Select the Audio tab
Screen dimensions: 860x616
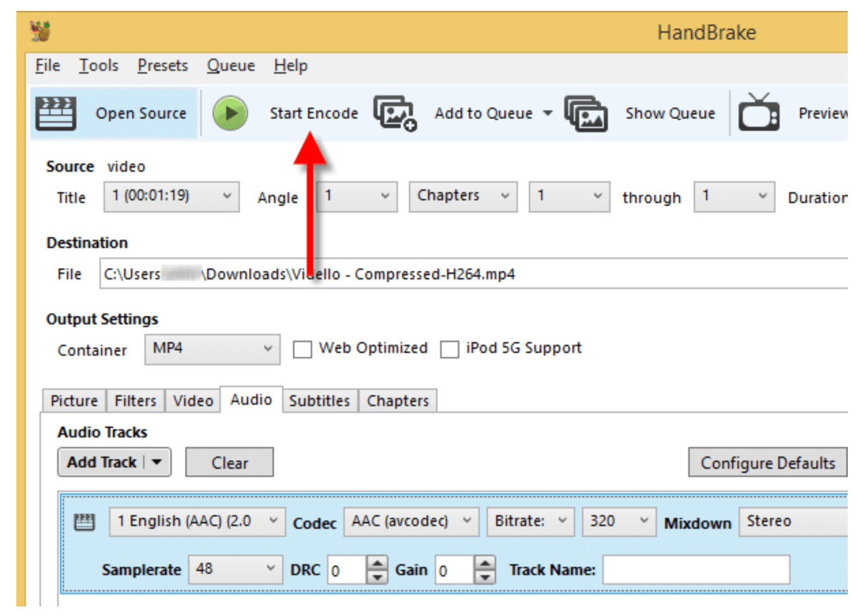point(251,399)
